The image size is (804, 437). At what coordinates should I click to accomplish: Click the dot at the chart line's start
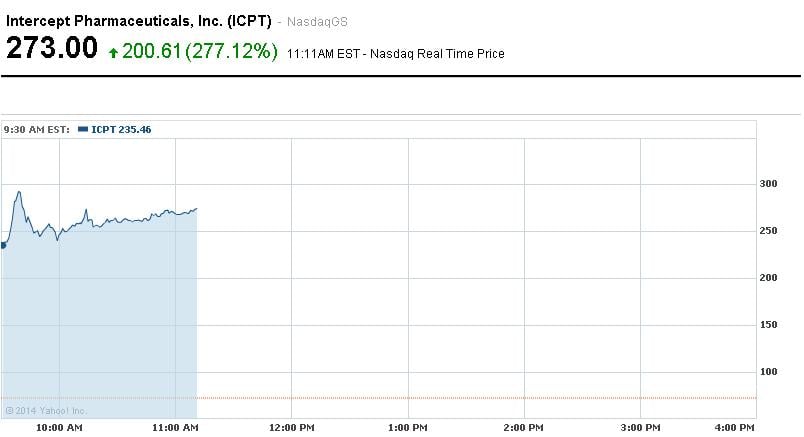point(3,245)
